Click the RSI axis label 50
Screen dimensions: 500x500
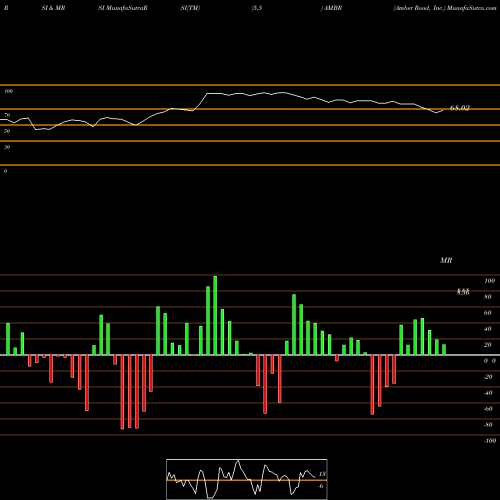[x=7, y=131]
